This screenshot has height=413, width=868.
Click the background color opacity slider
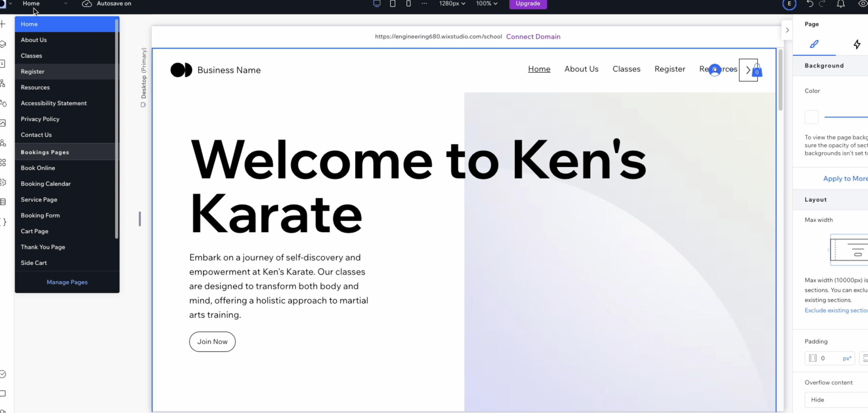pos(846,117)
